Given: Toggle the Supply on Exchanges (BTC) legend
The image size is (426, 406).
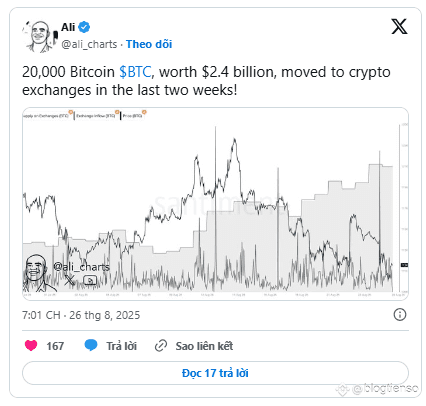Looking at the screenshot, I should pos(47,116).
